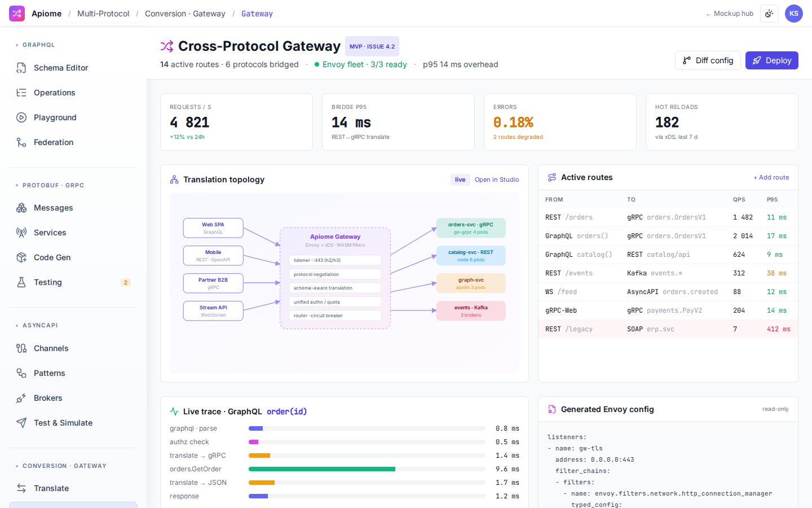Click the live badge in topology

pos(460,179)
